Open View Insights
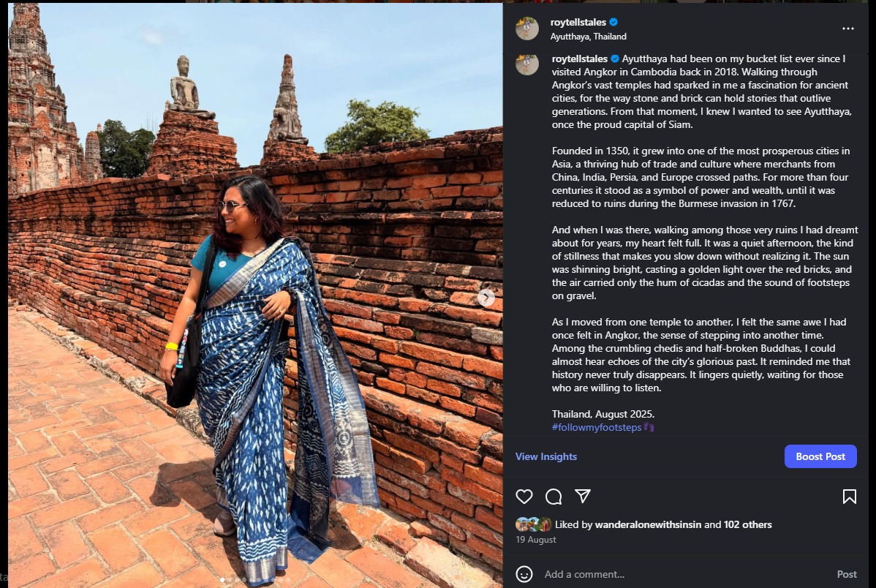The height and width of the screenshot is (588, 876). click(545, 456)
